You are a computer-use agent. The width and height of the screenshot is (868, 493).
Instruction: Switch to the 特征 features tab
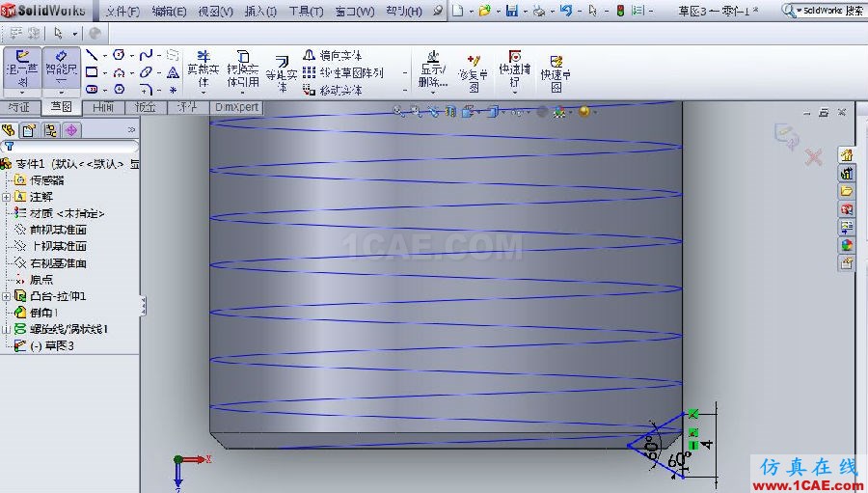(x=20, y=107)
